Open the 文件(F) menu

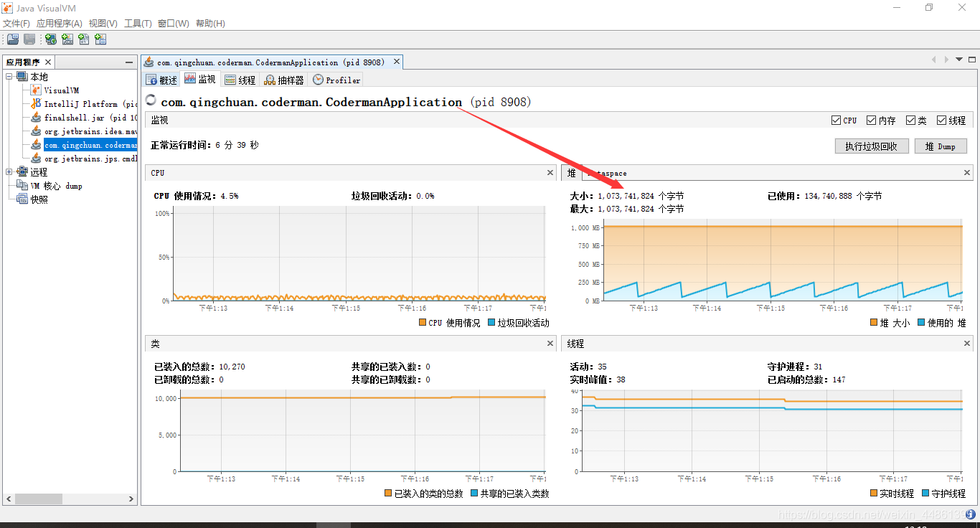(16, 24)
